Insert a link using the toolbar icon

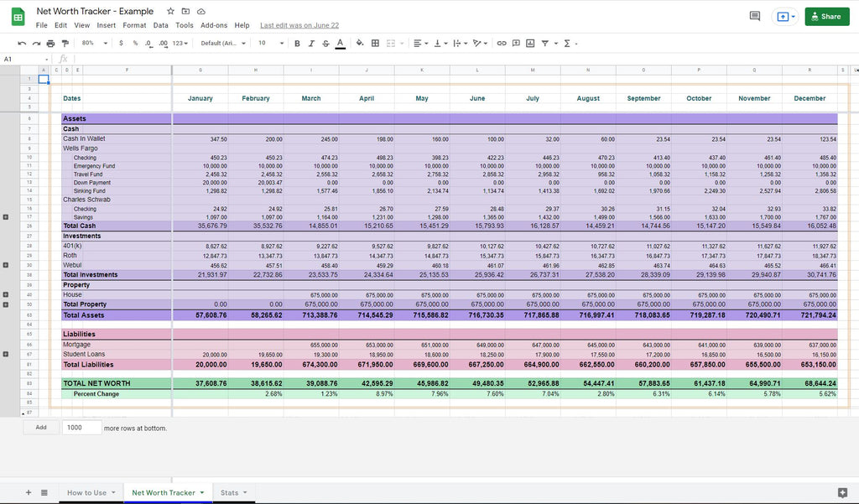click(500, 43)
